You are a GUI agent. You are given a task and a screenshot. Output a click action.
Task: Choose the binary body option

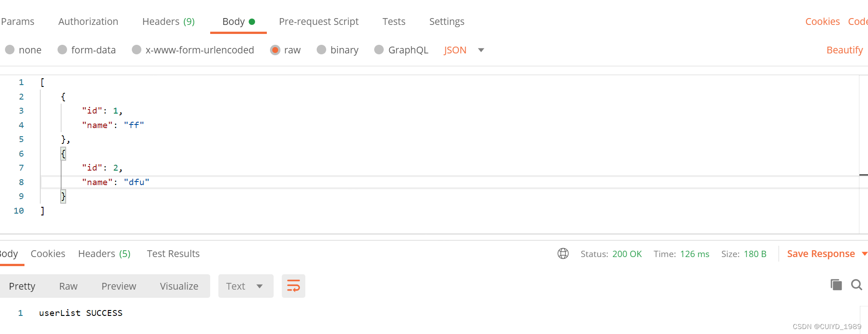pyautogui.click(x=337, y=50)
